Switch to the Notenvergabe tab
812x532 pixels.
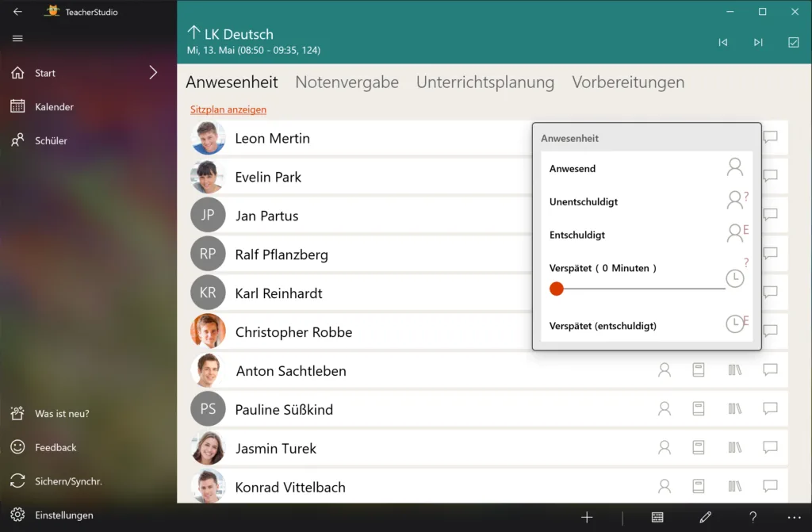(347, 82)
